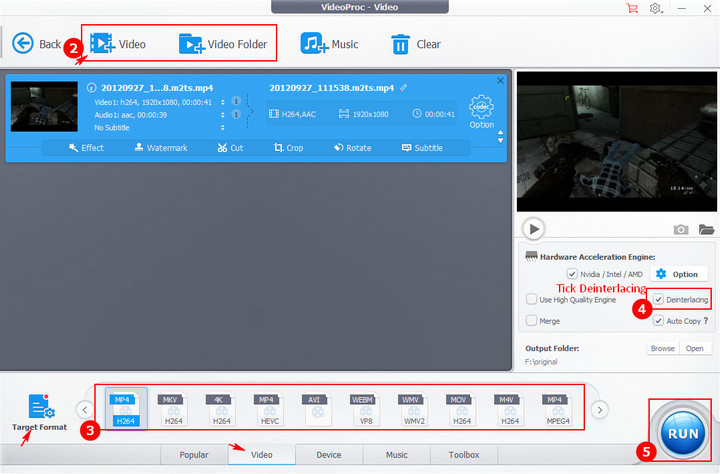Open the codec Option gear
Screen dimensions: 720x474
[x=481, y=108]
